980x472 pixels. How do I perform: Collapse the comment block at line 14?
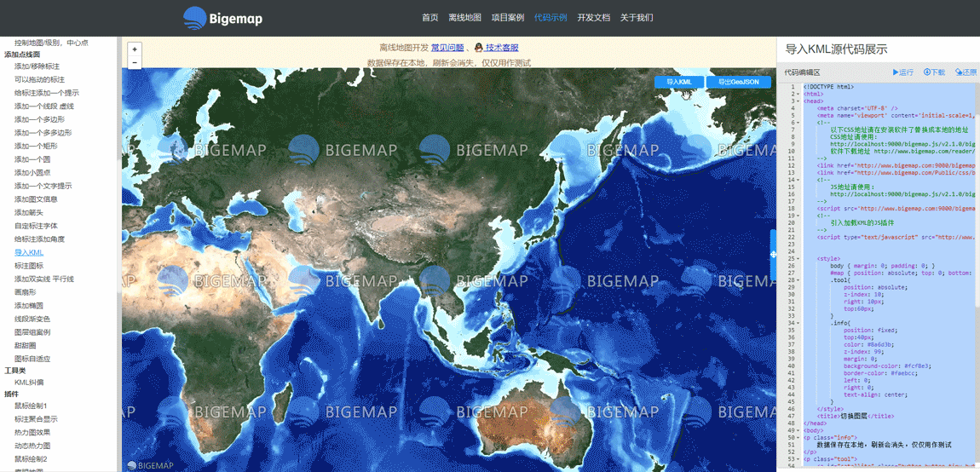(x=798, y=180)
